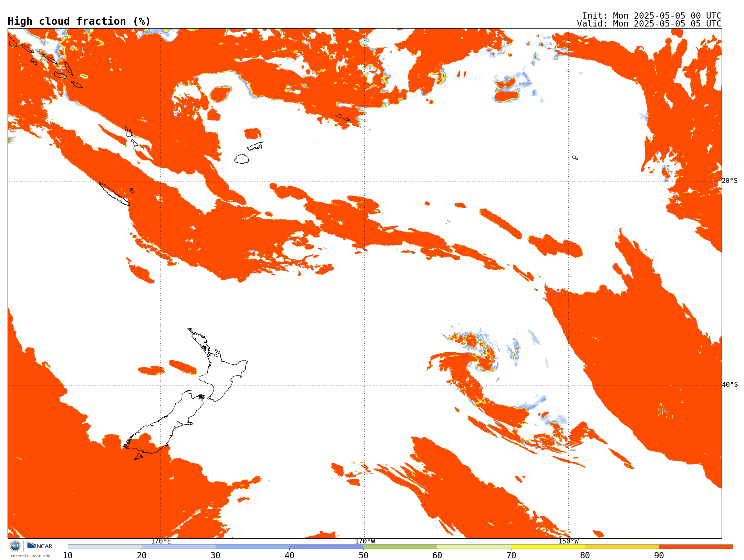Viewport: 744px width, 560px height.
Task: Click the 90+ orange-red colorbar segment
Action: point(696,547)
